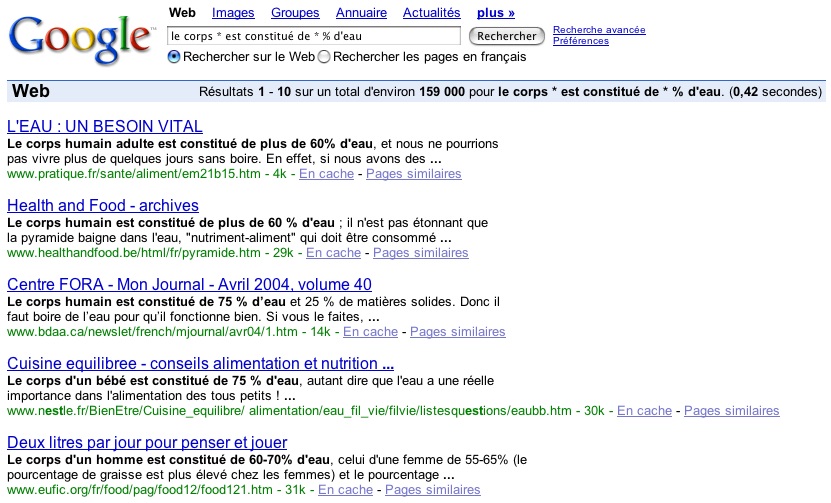The image size is (831, 503).
Task: Click the nestle.fr BienEtre URL text
Action: tap(289, 411)
